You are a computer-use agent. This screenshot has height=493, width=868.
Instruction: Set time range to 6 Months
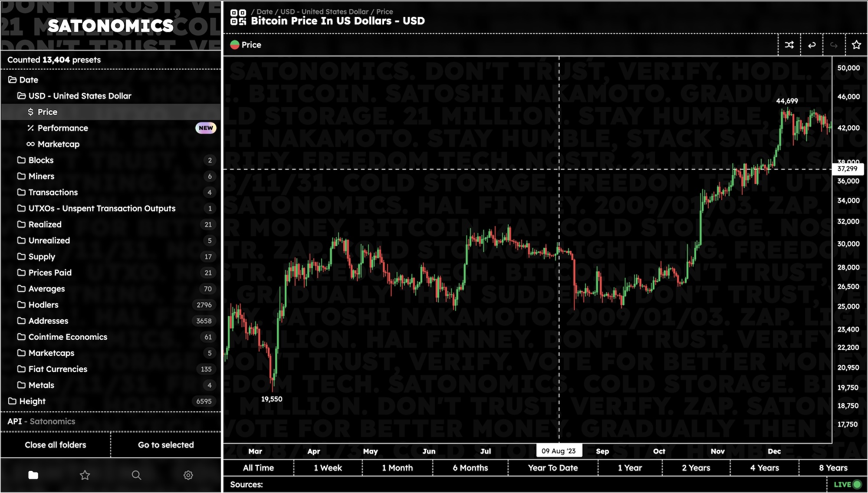click(x=470, y=468)
